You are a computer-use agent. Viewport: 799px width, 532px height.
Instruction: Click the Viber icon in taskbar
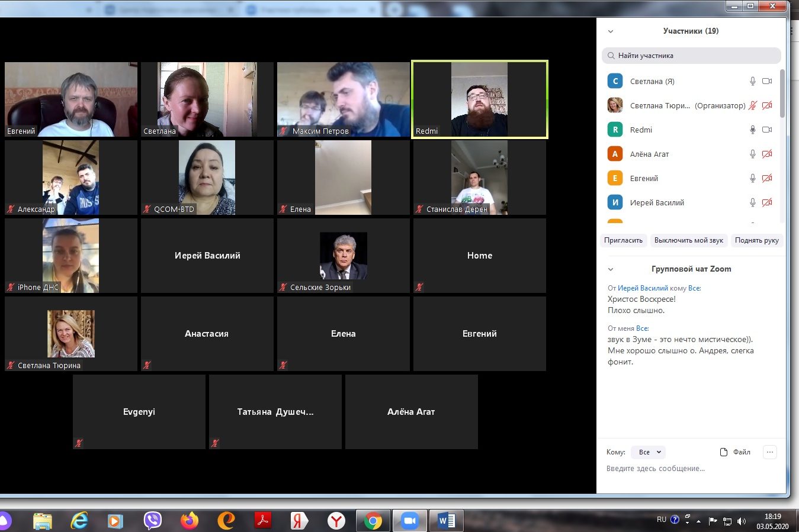[153, 520]
